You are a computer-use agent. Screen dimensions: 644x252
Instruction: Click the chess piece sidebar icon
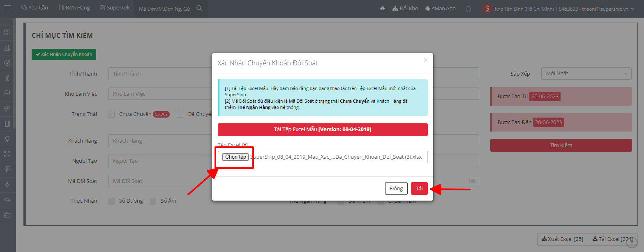pyautogui.click(x=7, y=78)
